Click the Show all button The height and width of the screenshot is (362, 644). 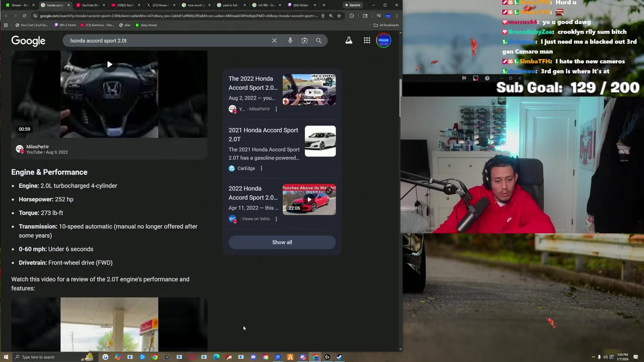click(x=282, y=242)
